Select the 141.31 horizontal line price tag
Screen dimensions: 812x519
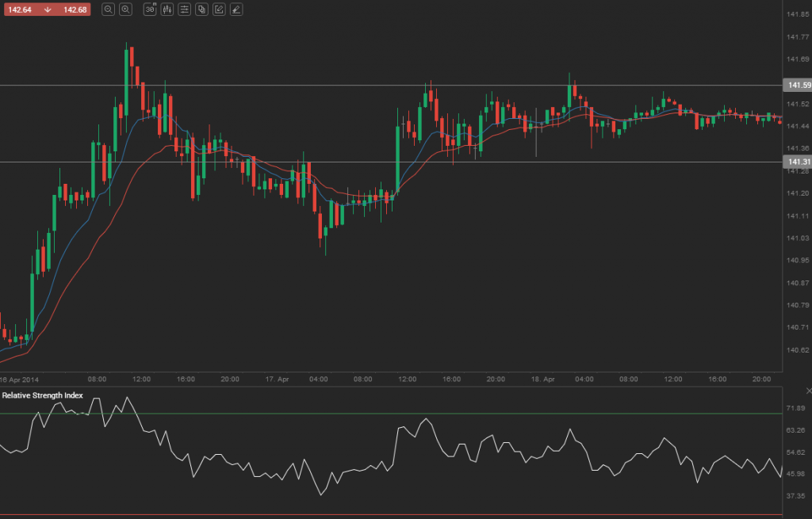click(x=795, y=162)
